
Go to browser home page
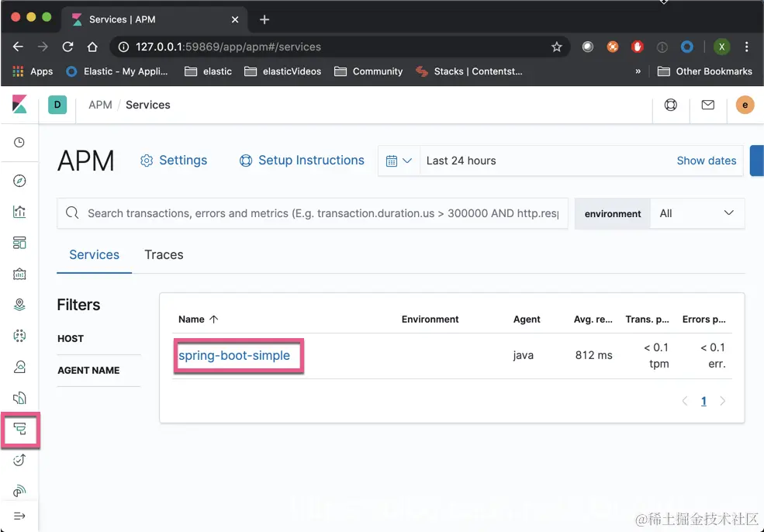[92, 47]
